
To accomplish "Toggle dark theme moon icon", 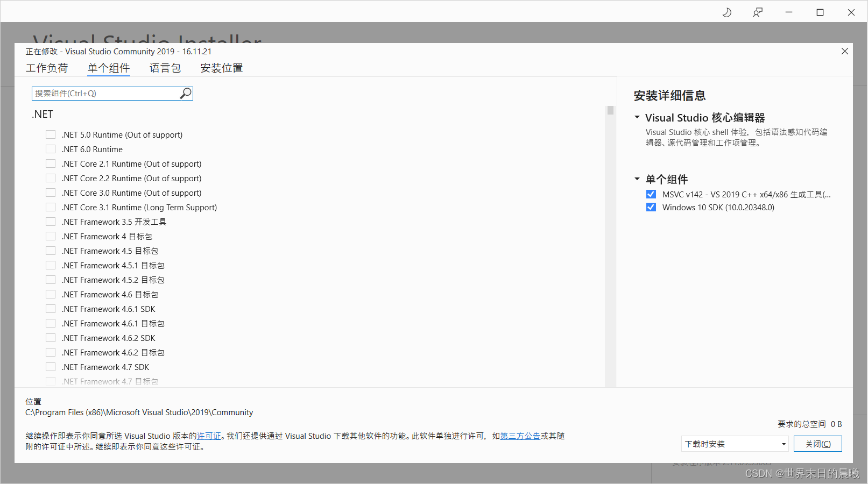I will pyautogui.click(x=727, y=12).
